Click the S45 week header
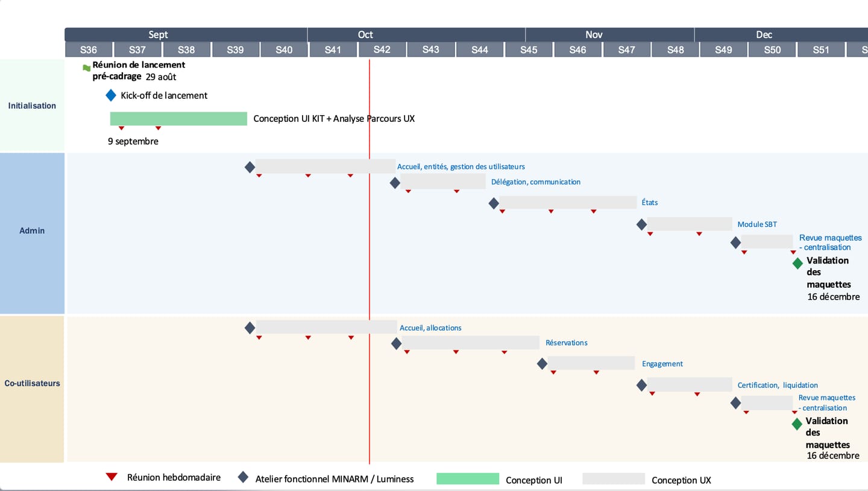This screenshot has width=868, height=491. [529, 49]
